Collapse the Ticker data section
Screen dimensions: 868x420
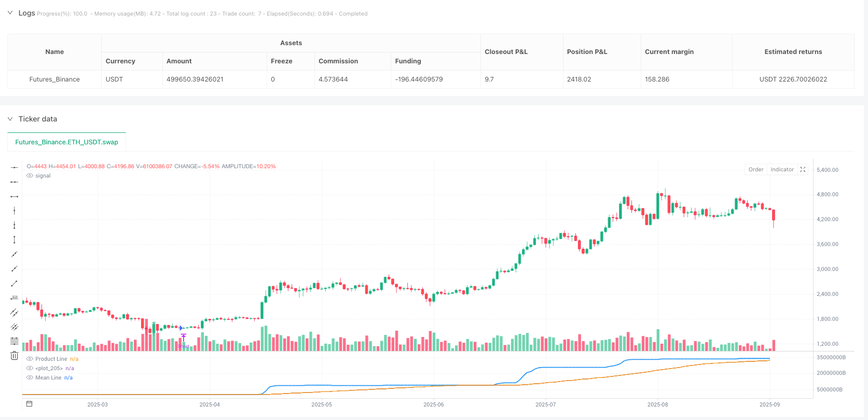(10, 119)
